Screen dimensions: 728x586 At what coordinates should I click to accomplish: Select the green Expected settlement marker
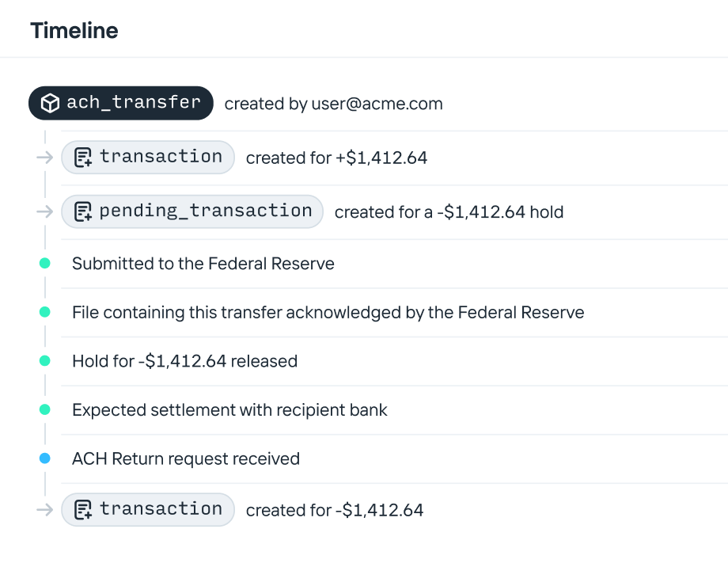point(45,409)
